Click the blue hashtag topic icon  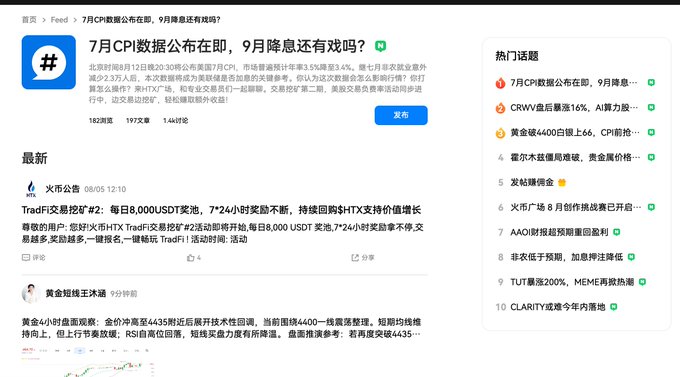pos(49,62)
